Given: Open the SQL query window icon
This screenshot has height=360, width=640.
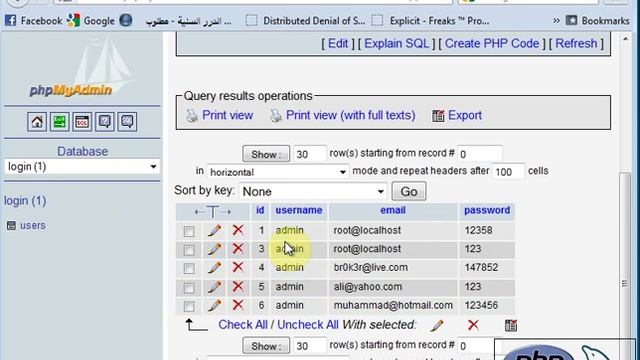Looking at the screenshot, I should pos(82,122).
